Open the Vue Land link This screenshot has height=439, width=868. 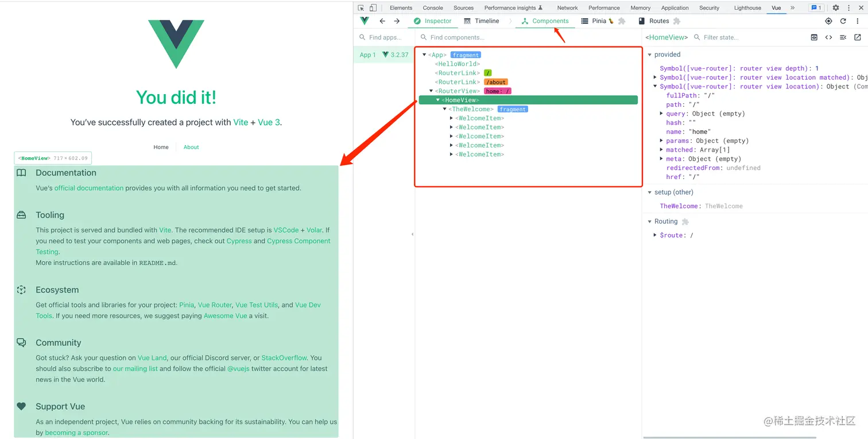[152, 358]
